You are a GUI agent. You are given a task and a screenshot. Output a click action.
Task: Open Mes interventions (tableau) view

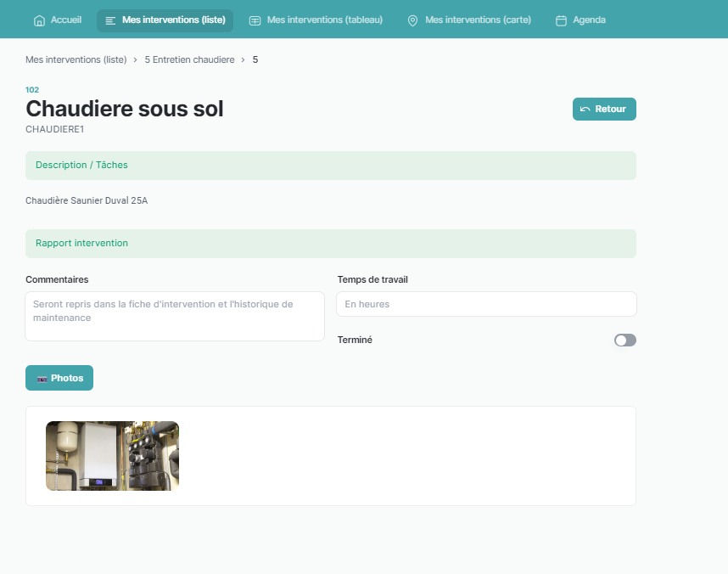pyautogui.click(x=324, y=20)
